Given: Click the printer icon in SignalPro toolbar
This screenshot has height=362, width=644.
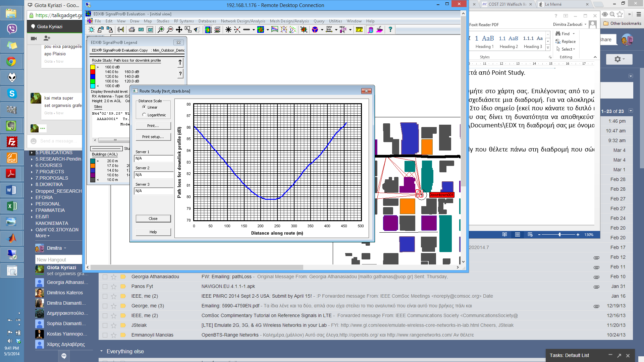Looking at the screenshot, I should 132,30.
